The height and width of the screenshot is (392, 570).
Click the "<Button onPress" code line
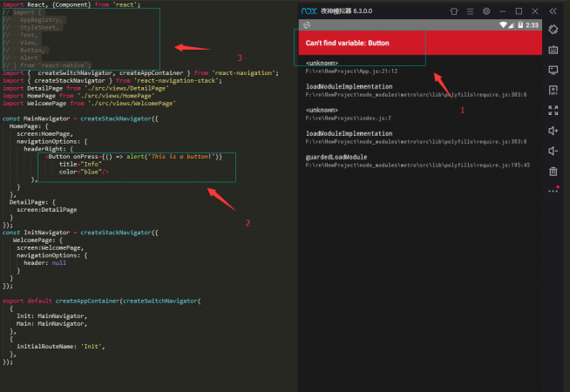click(x=133, y=157)
